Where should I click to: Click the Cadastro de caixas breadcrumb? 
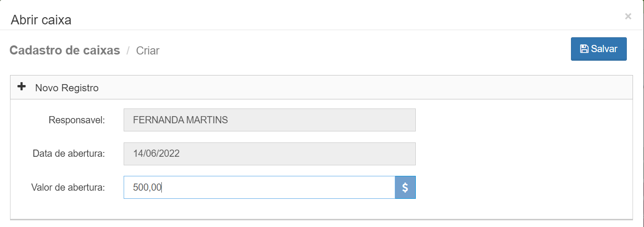tap(65, 50)
